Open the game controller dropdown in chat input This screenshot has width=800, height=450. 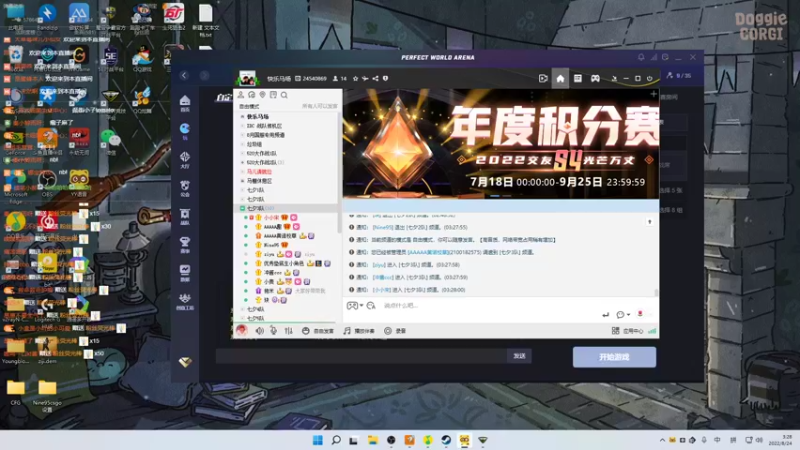point(355,306)
